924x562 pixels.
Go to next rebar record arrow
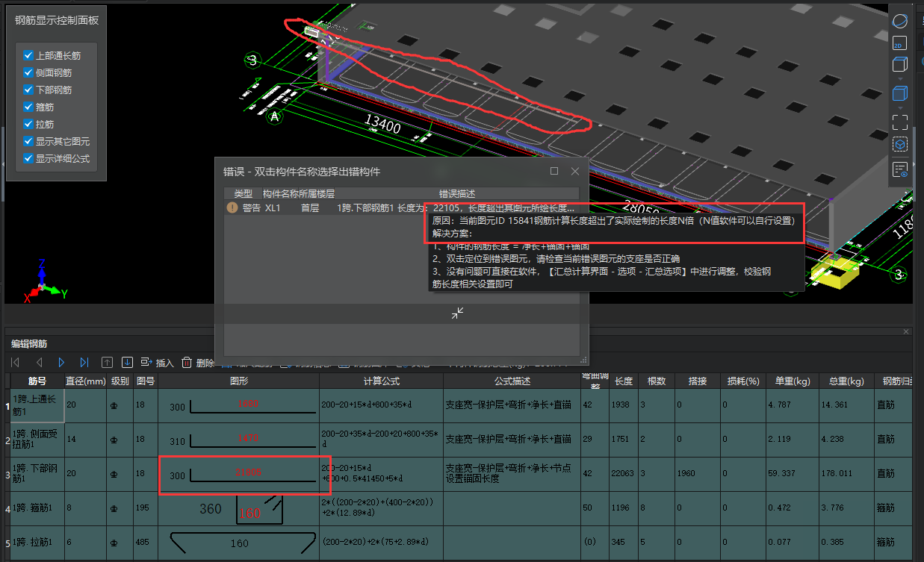(x=61, y=363)
